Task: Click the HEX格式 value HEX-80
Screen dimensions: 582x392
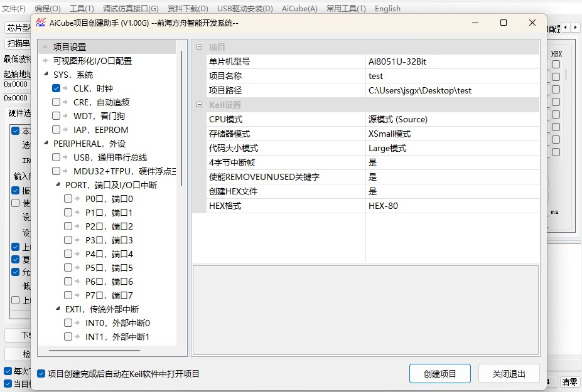Action: pyautogui.click(x=453, y=206)
